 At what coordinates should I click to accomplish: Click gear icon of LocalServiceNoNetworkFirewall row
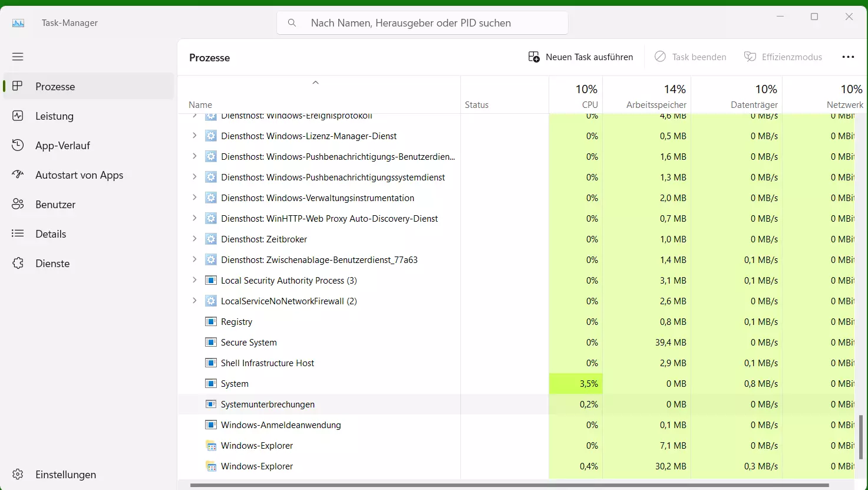click(211, 301)
